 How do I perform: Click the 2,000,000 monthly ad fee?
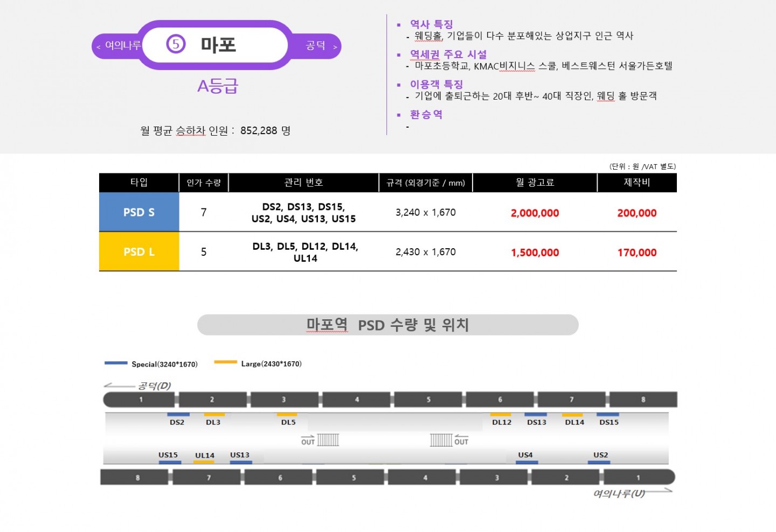(x=535, y=213)
